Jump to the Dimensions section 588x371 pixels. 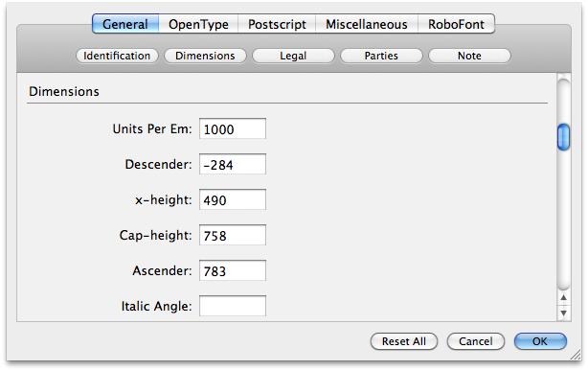coord(205,56)
